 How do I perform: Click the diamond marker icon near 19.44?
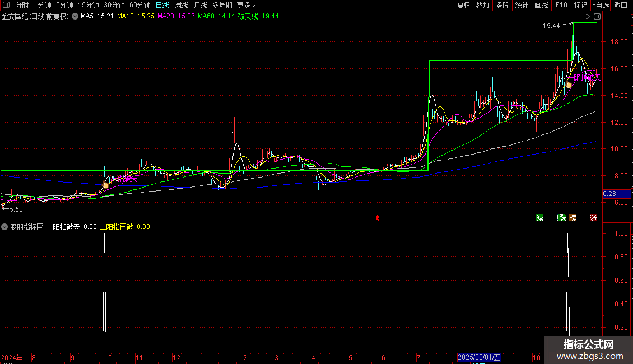click(587, 17)
